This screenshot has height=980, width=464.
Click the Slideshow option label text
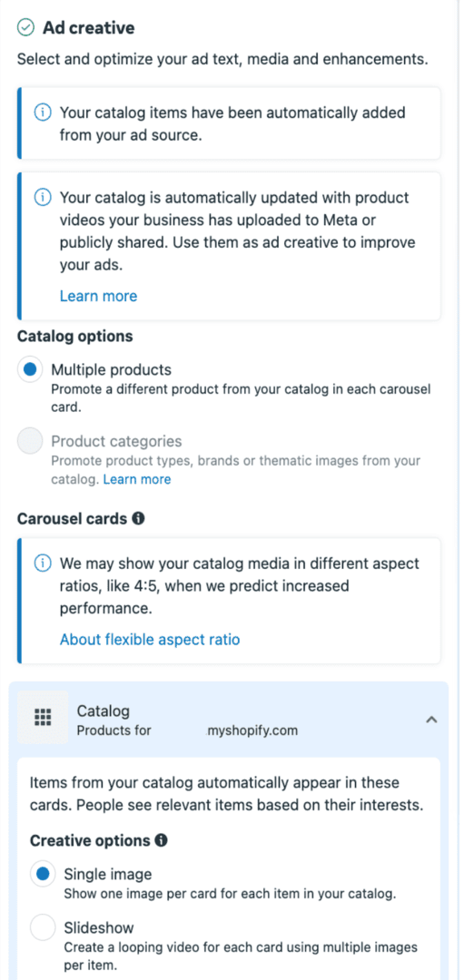coord(99,926)
